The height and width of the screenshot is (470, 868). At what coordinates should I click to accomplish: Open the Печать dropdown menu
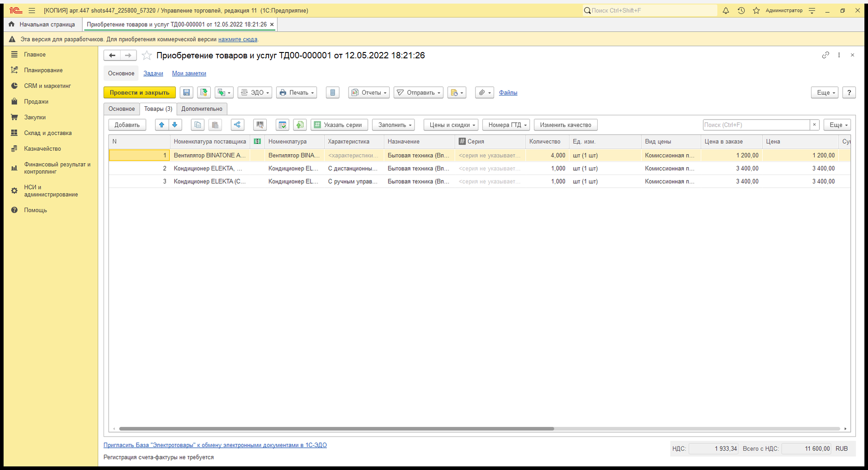click(x=297, y=93)
